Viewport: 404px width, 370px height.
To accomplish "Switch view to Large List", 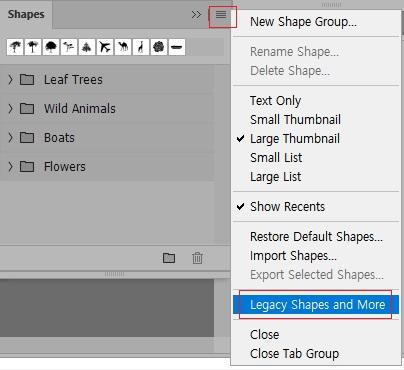I will tap(275, 177).
